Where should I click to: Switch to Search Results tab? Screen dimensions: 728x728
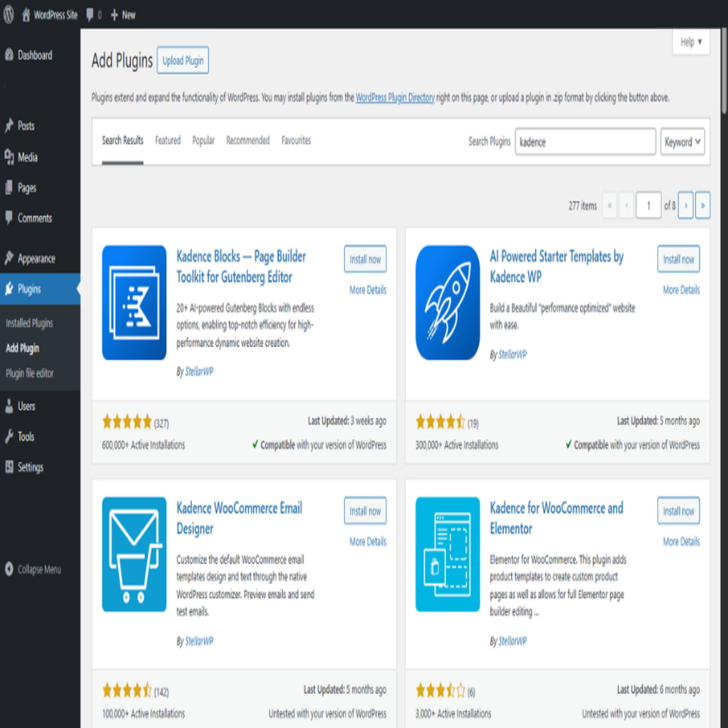(122, 140)
